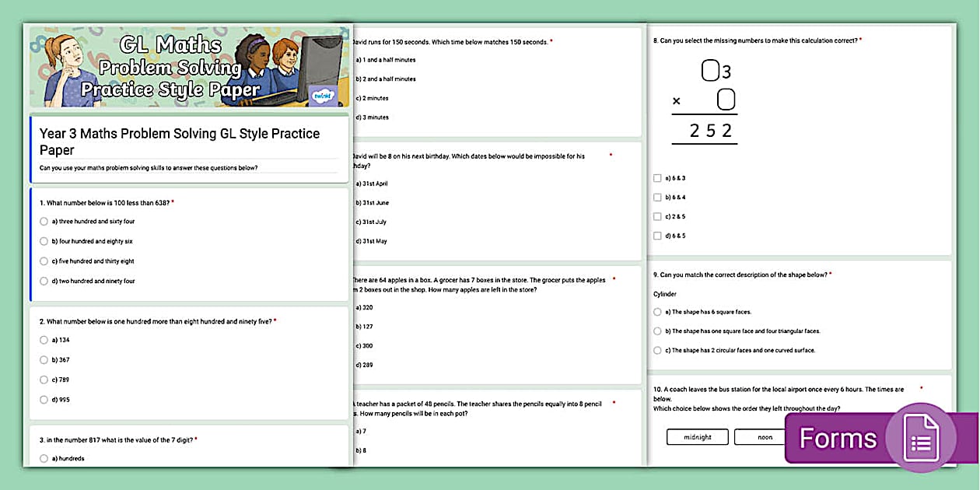
Task: Select "a) hundreds" for question 3
Action: [x=44, y=458]
